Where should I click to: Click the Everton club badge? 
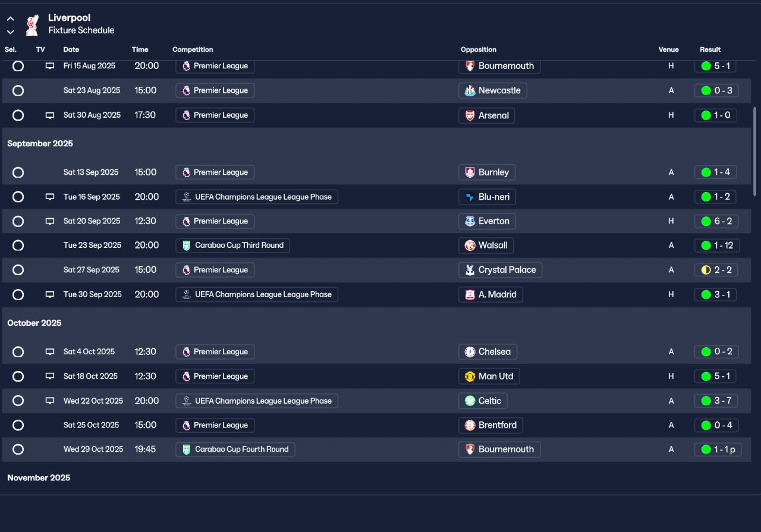(470, 221)
